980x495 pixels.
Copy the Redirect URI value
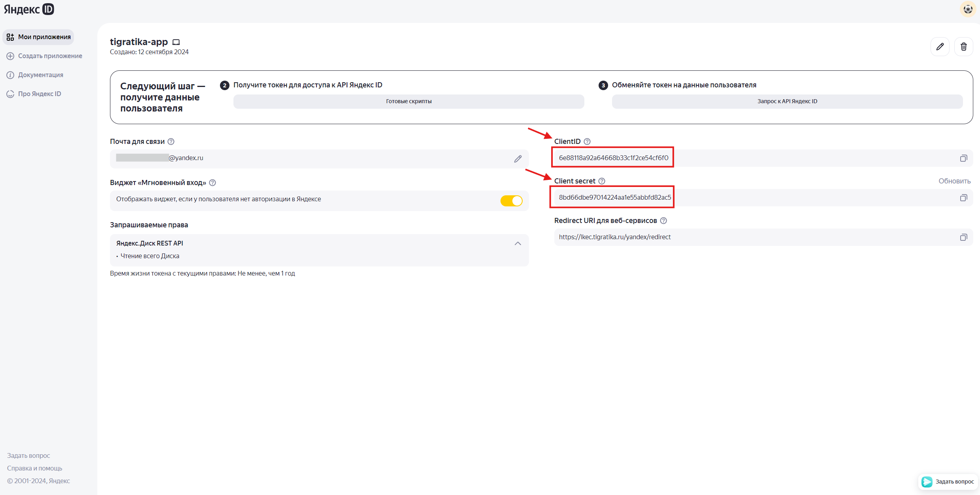click(x=963, y=237)
